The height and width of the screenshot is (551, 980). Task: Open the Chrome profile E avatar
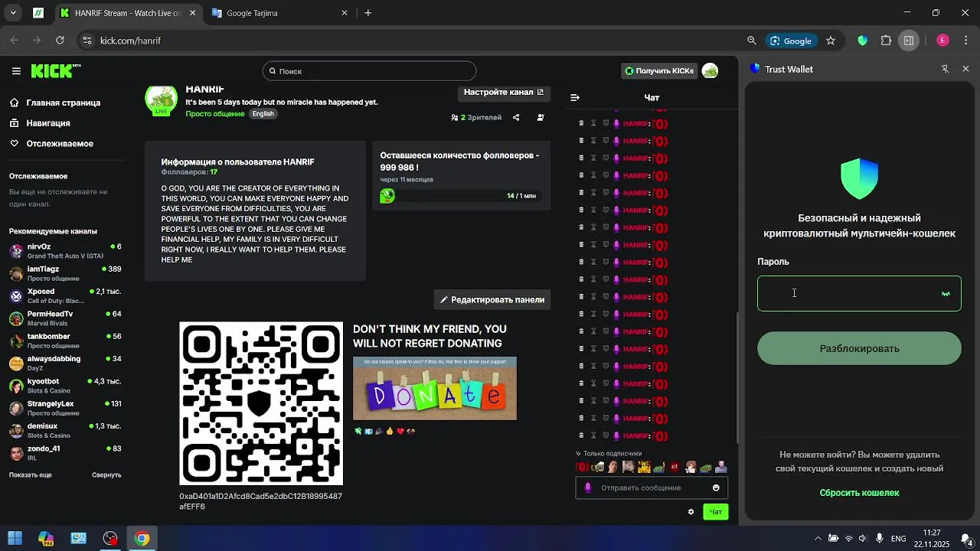942,41
